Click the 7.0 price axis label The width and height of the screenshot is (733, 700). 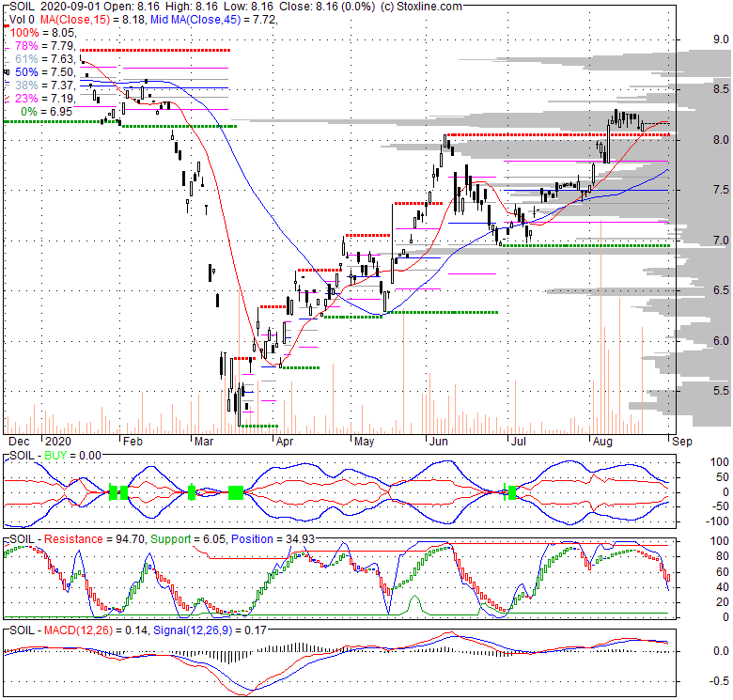721,241
